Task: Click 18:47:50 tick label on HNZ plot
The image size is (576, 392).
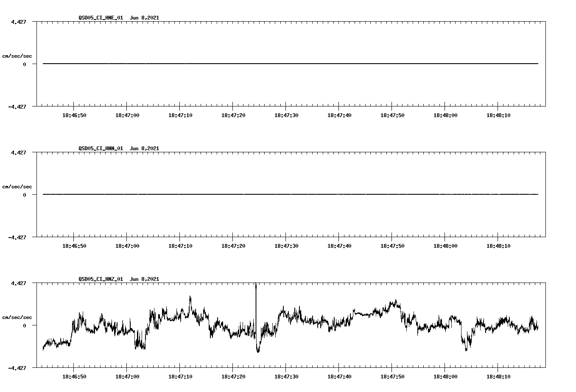Action: tap(392, 377)
